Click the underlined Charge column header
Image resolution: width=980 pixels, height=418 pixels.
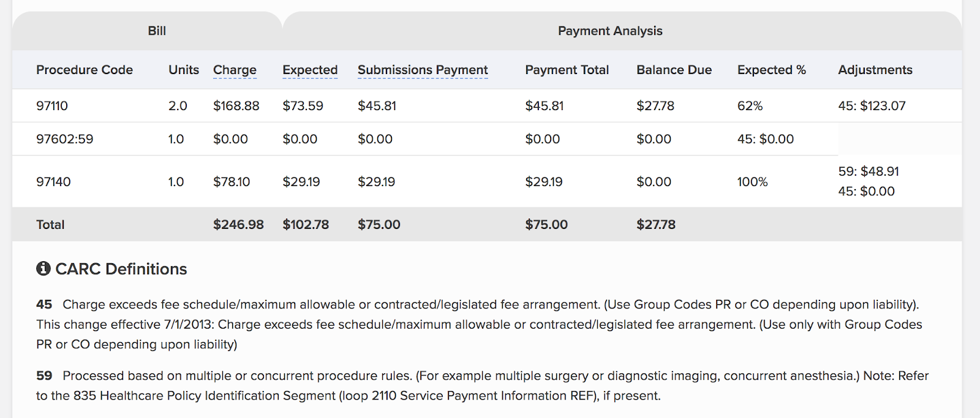[235, 70]
